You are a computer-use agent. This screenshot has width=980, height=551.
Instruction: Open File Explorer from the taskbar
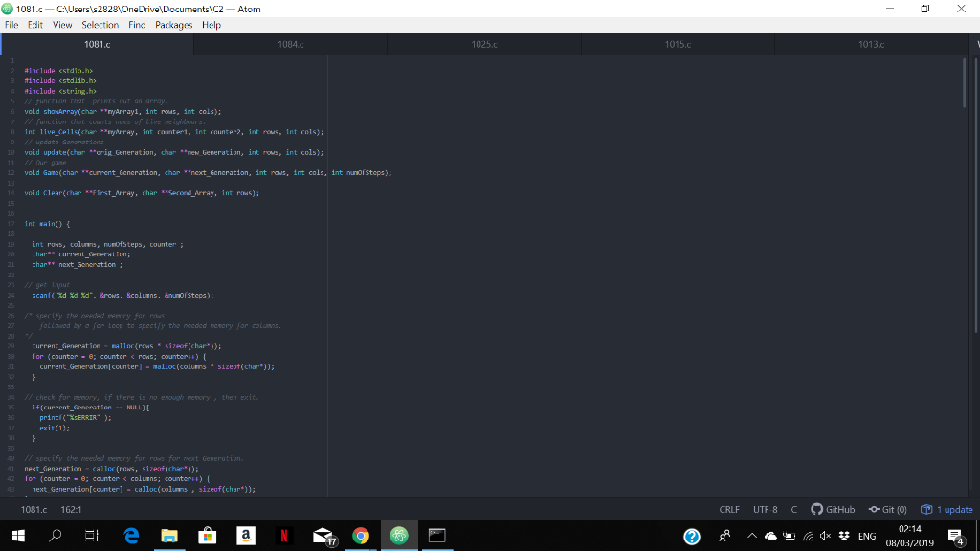coord(168,535)
